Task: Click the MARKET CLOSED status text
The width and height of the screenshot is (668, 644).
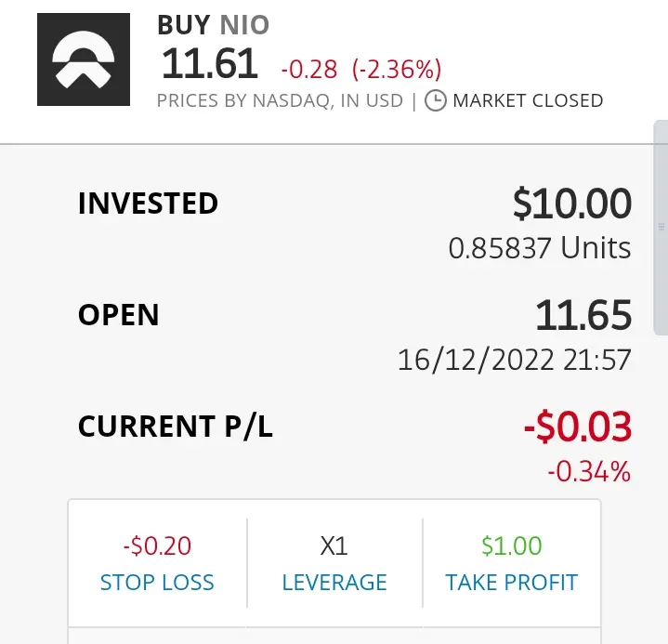Action: coord(529,100)
